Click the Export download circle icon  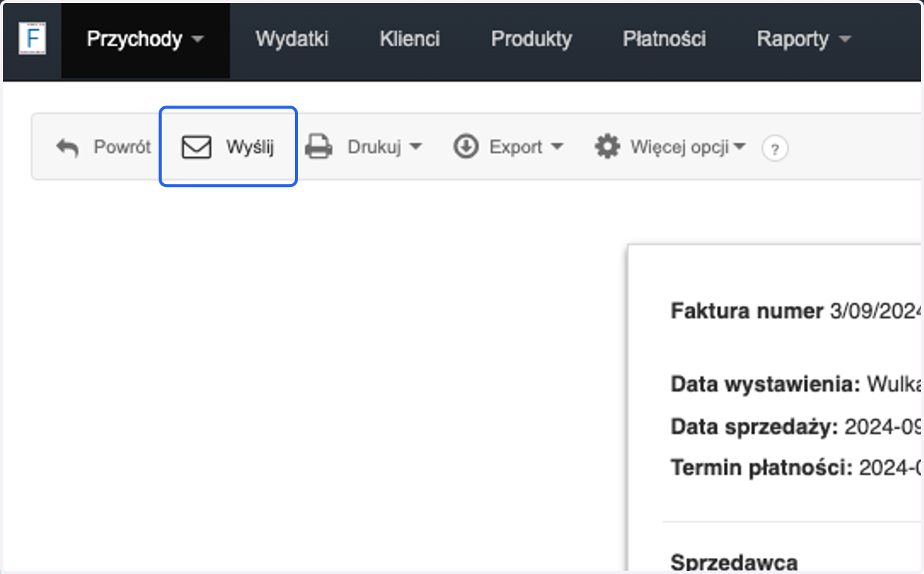point(466,146)
